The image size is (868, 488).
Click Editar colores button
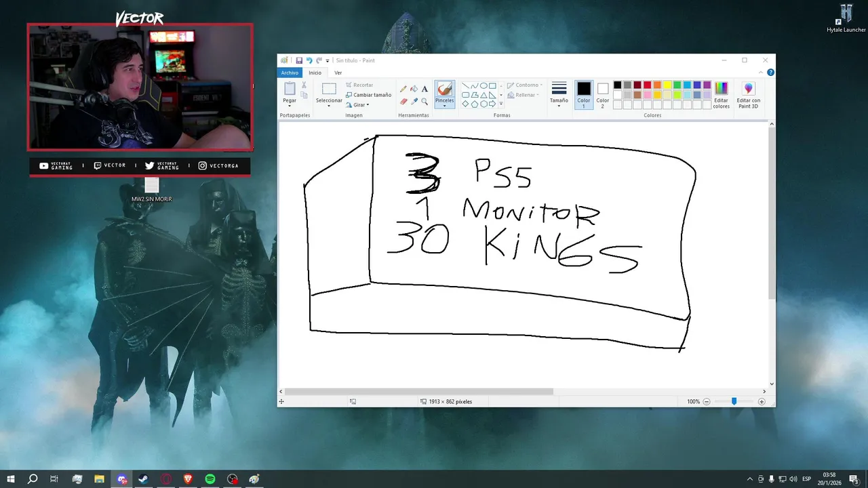[x=722, y=94]
